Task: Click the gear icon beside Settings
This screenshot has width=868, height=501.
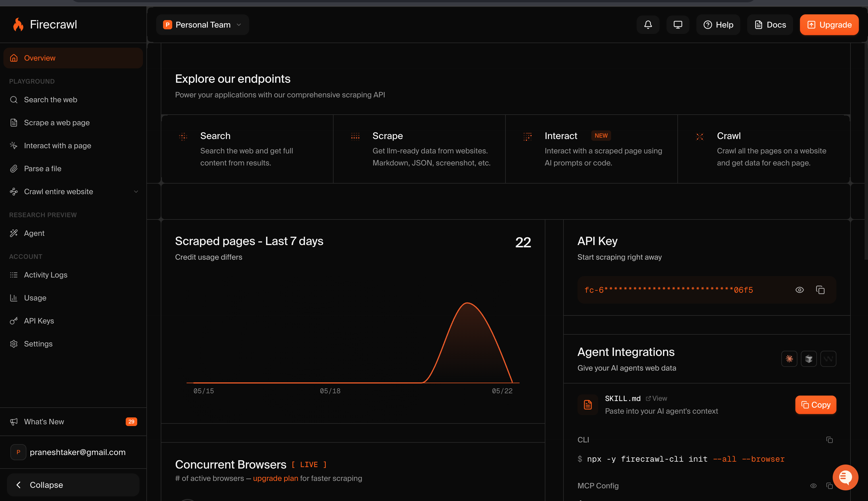Action: [14, 344]
